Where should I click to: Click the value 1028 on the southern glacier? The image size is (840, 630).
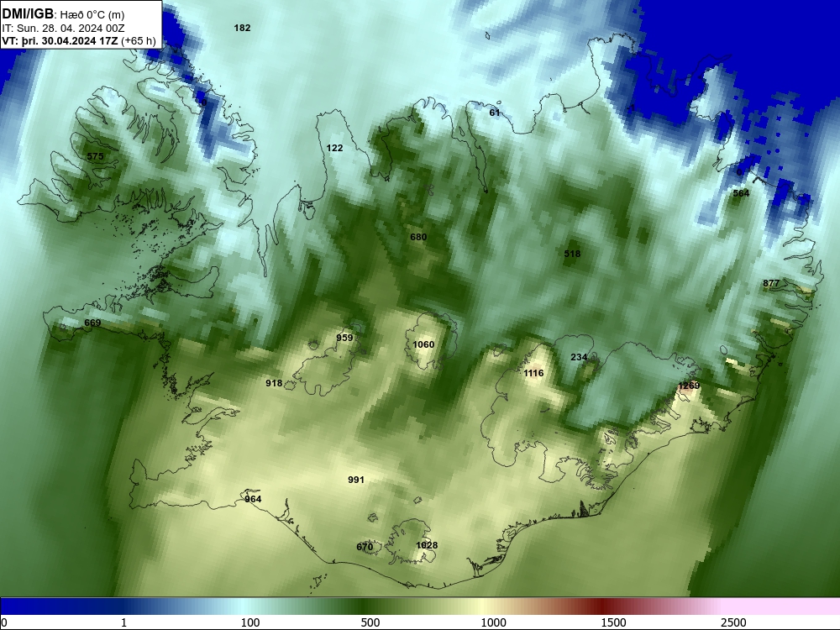pyautogui.click(x=427, y=545)
